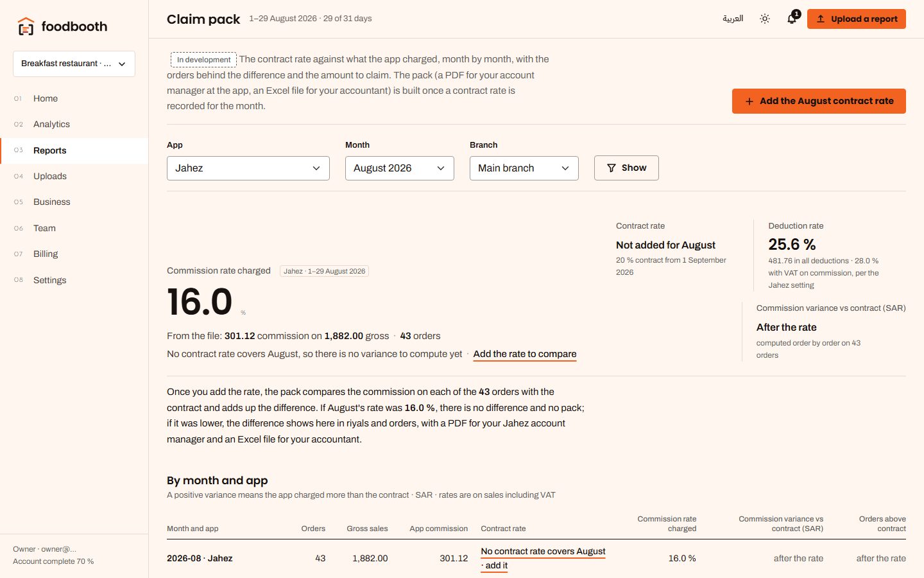
Task: Click the foodbooth logo icon
Action: click(x=26, y=26)
